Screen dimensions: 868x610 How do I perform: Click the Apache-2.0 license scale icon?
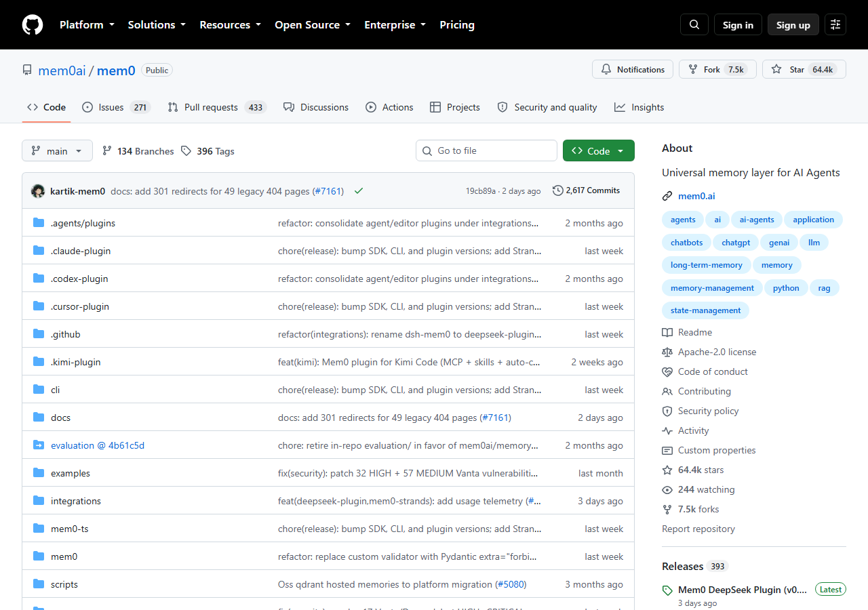667,352
